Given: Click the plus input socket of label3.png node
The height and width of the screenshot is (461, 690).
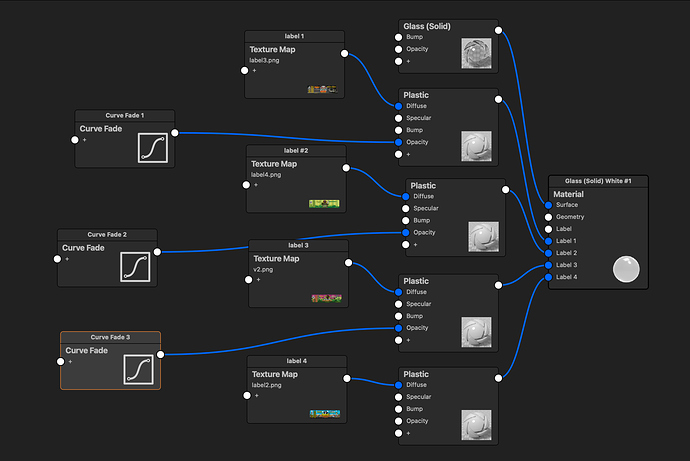Looking at the screenshot, I should (x=245, y=70).
